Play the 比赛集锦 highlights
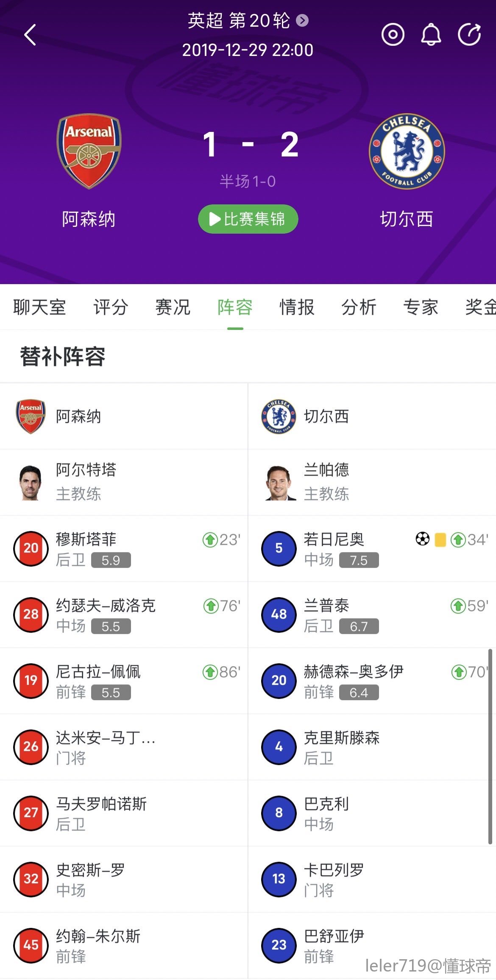 [248, 219]
